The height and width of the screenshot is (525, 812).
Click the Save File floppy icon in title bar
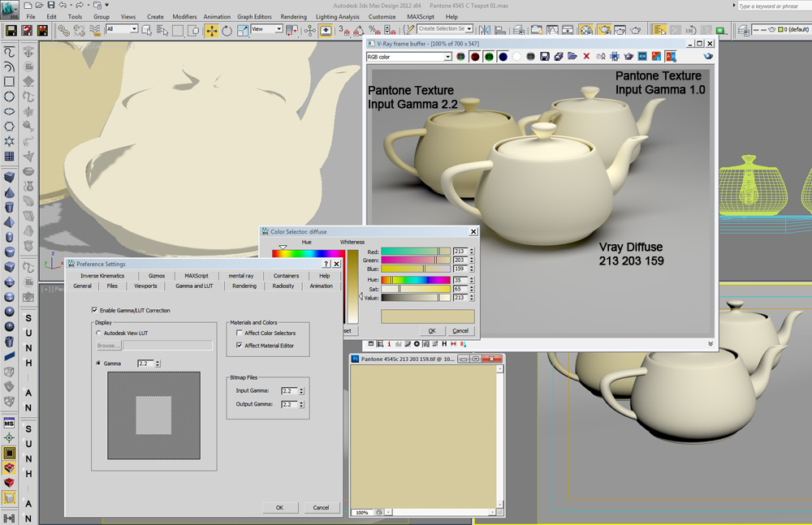(50, 5)
